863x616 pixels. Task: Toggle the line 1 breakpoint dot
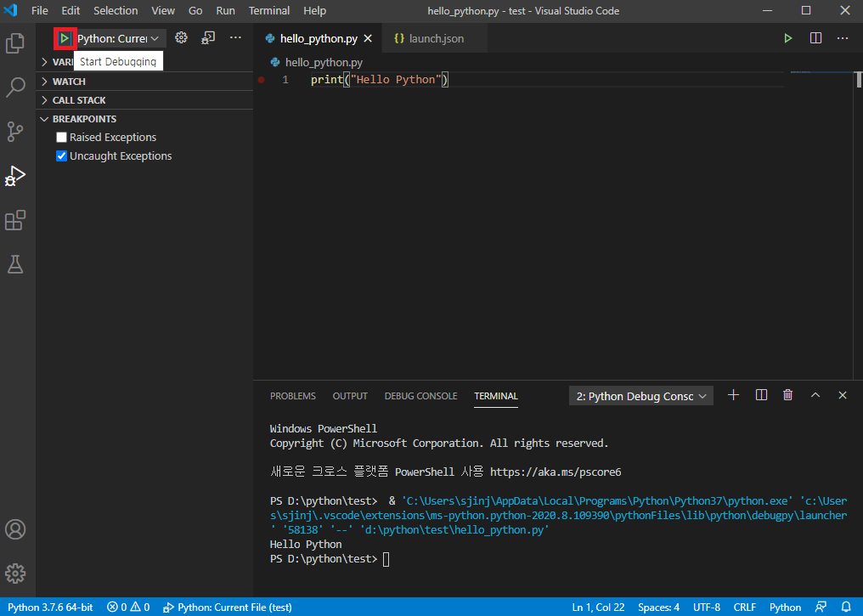point(262,80)
